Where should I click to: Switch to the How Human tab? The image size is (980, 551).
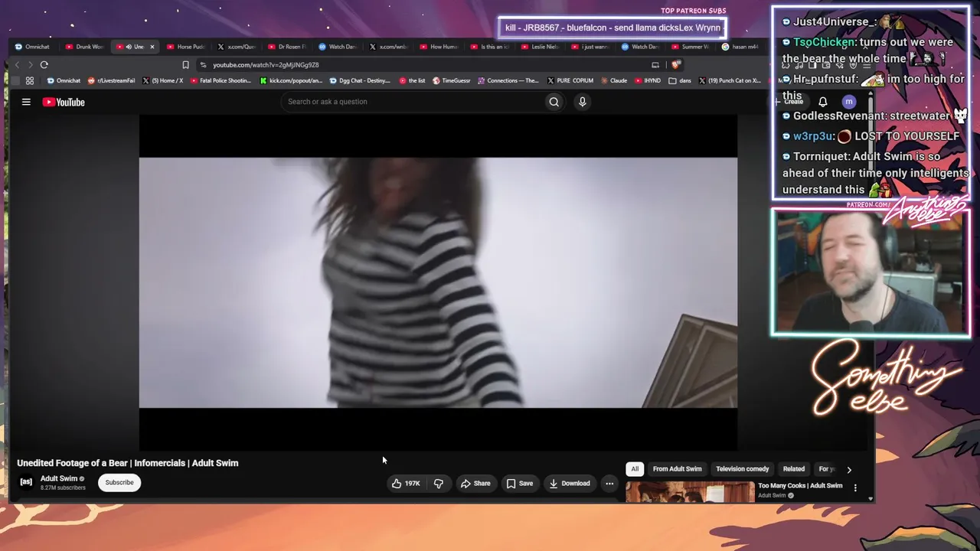439,47
